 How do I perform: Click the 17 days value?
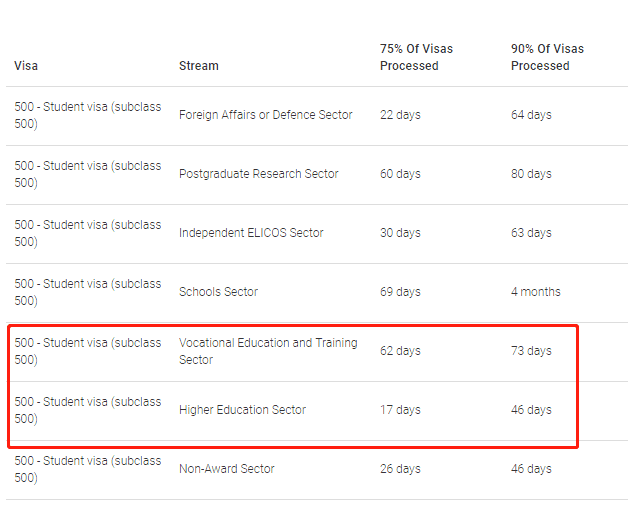[400, 410]
